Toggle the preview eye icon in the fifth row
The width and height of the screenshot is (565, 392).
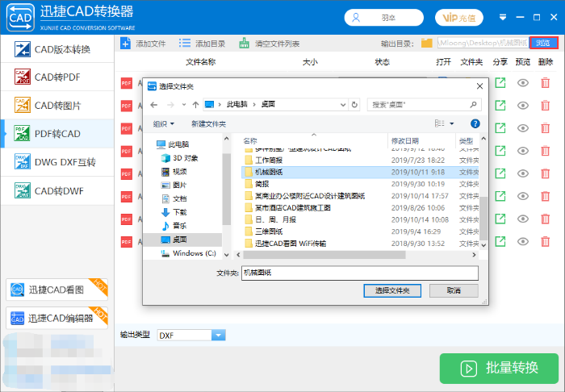(x=523, y=173)
